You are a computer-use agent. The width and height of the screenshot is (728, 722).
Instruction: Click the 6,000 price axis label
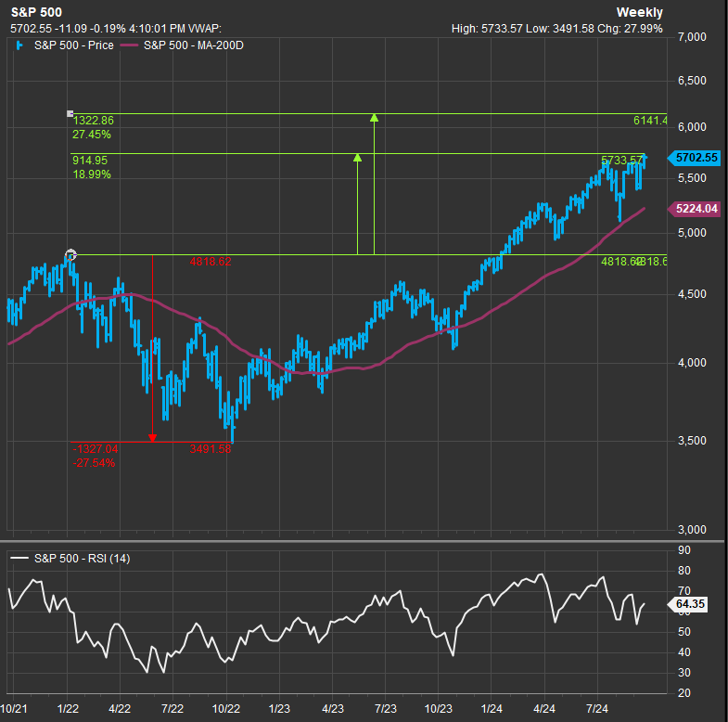[x=692, y=127]
